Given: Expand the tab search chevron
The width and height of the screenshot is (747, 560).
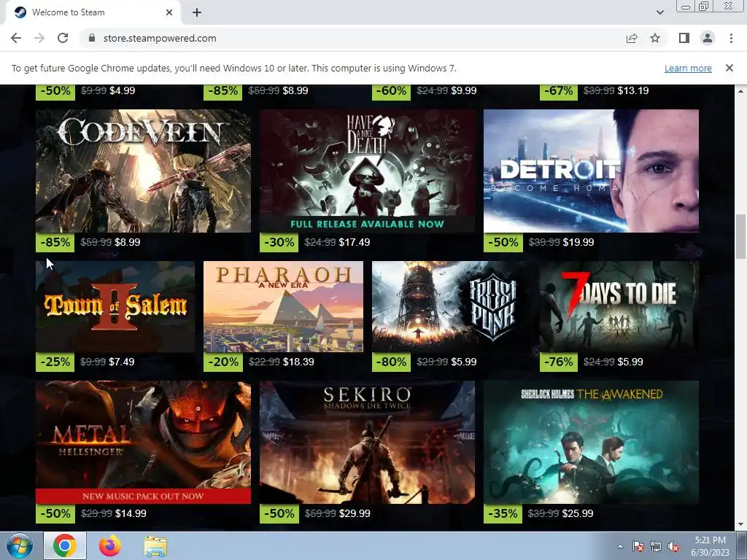Looking at the screenshot, I should point(659,12).
